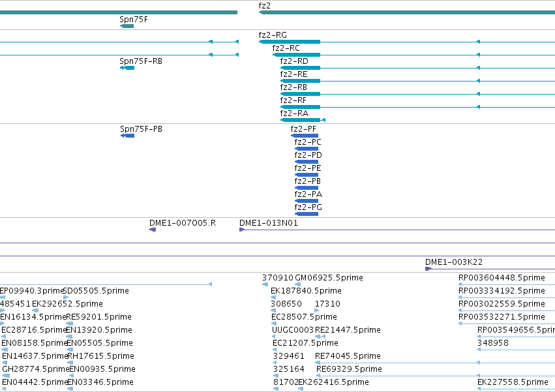This screenshot has height=392, width=555.
Task: Click the EN00935.5prime EST
Action: point(72,376)
